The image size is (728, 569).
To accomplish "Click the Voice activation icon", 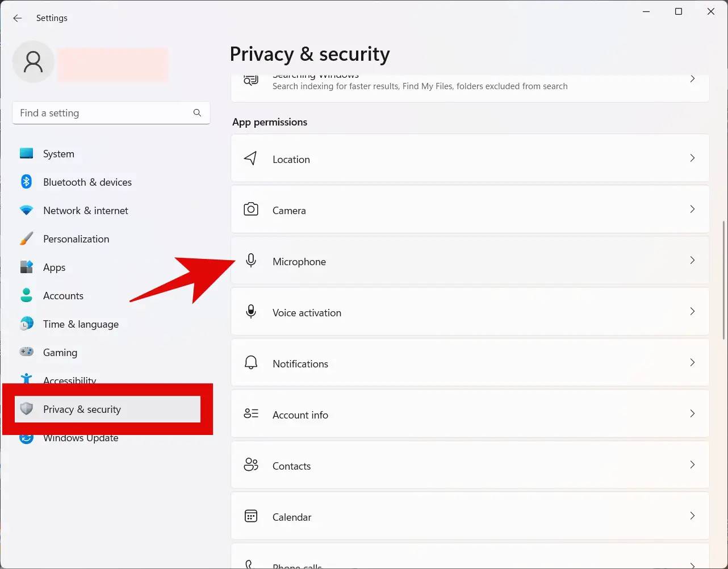I will pos(250,312).
